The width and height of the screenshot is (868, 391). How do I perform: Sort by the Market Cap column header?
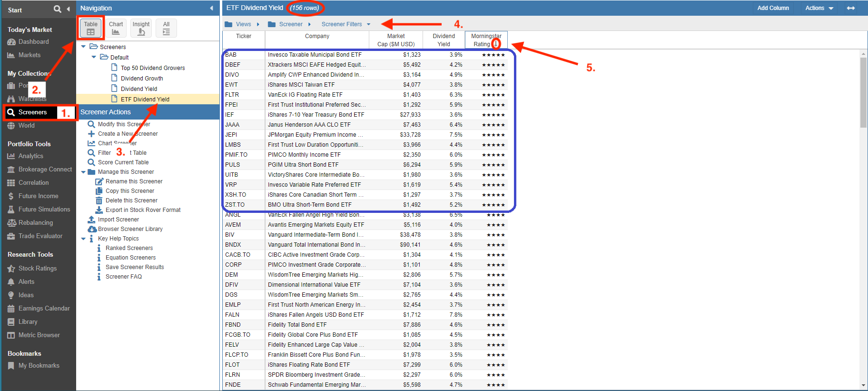click(x=396, y=40)
